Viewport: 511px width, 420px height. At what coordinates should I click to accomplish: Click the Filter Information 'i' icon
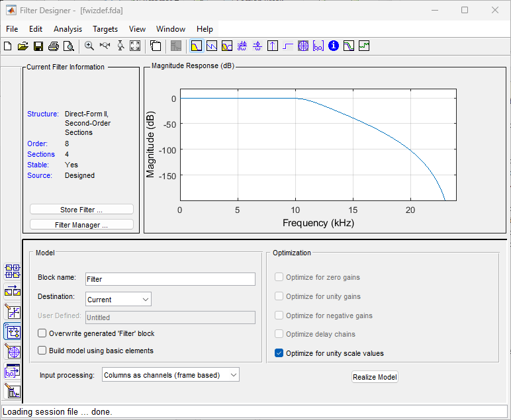pos(334,46)
